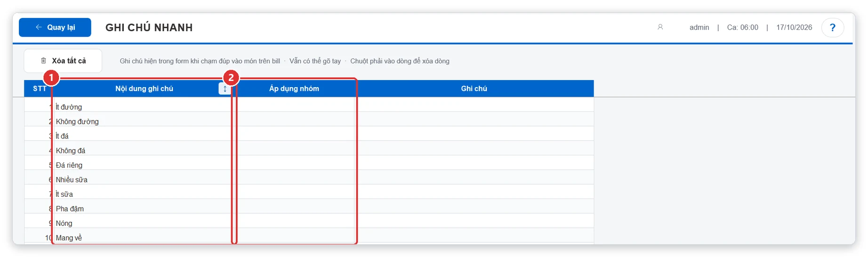Click the Ghi chú cell for Không đường
Viewport: 868px width, 257px height.
click(474, 119)
